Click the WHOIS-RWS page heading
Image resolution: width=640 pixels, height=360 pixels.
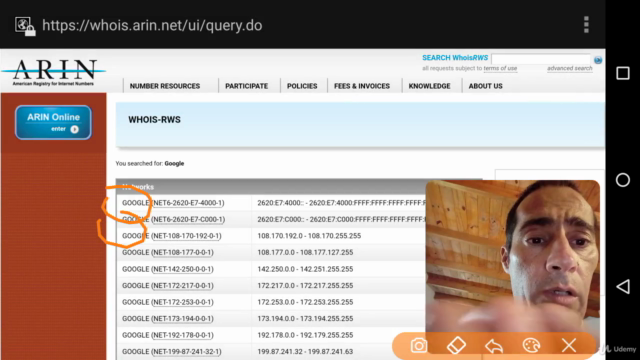(154, 120)
